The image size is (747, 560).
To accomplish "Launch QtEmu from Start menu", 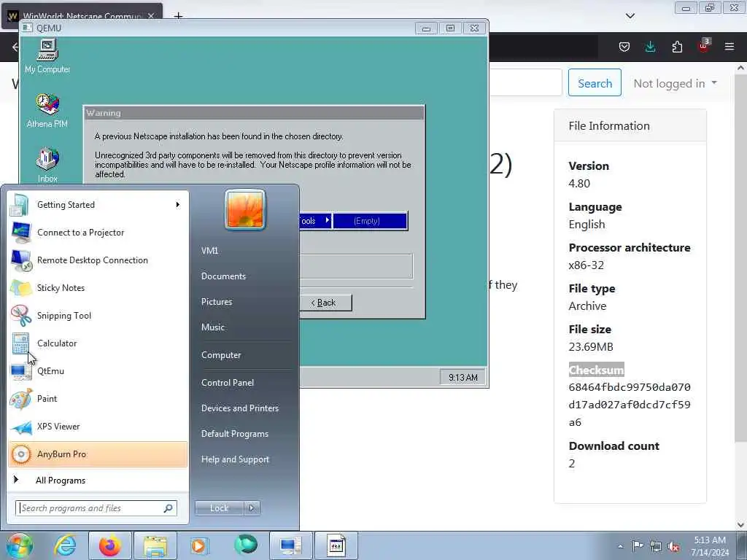I will click(98, 371).
